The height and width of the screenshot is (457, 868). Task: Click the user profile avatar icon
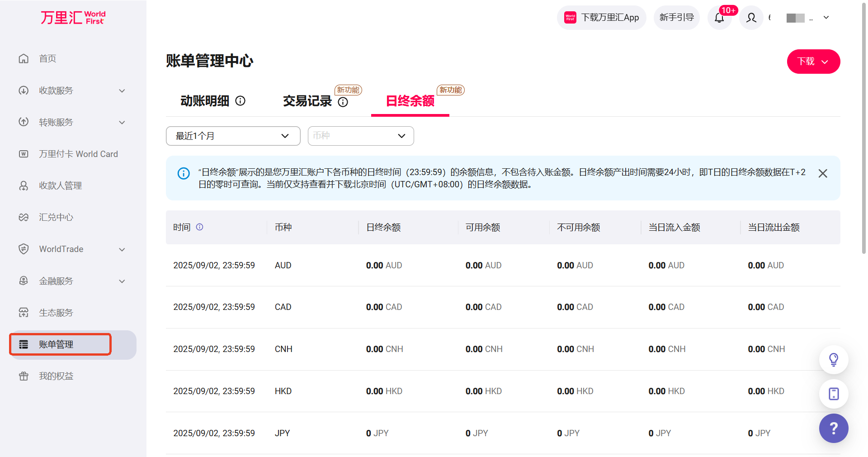click(x=751, y=18)
